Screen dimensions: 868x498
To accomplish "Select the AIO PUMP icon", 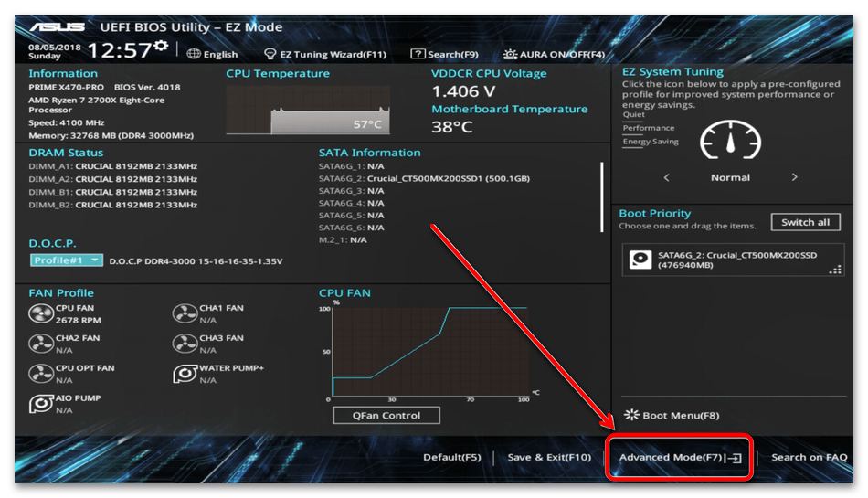I will pos(41,404).
